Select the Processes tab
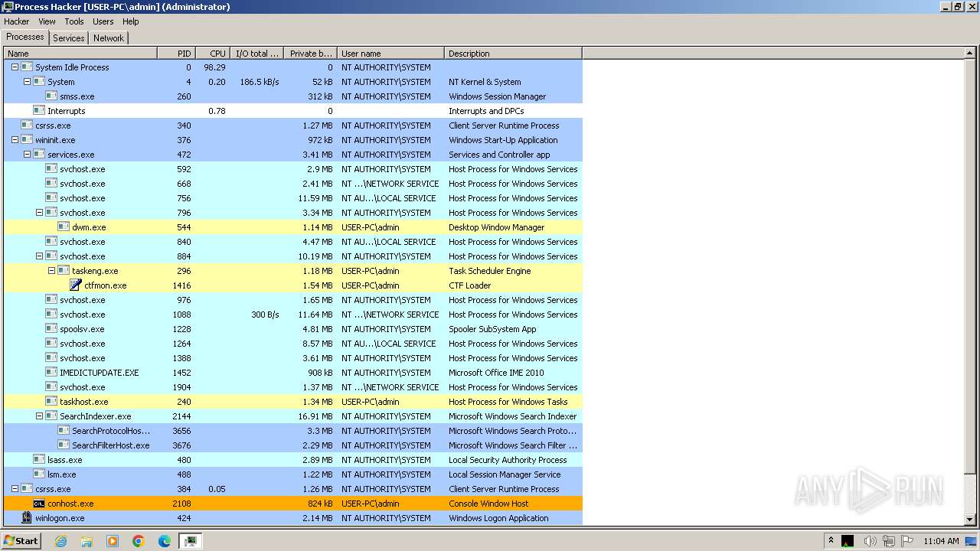Image resolution: width=980 pixels, height=551 pixels. point(25,37)
